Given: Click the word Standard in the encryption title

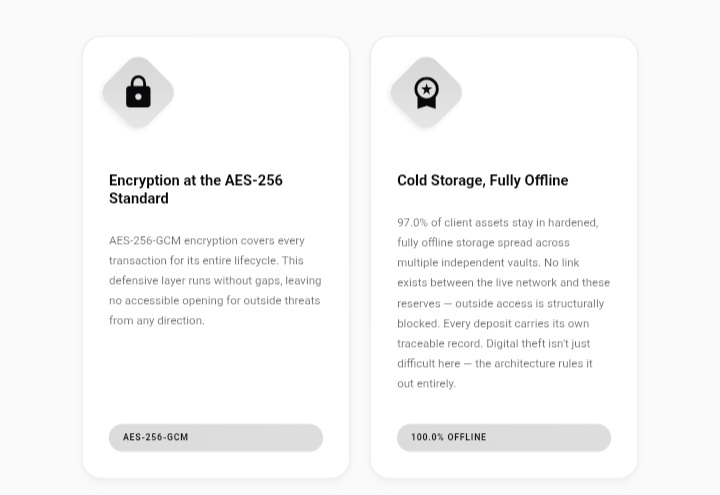Looking at the screenshot, I should 139,198.
